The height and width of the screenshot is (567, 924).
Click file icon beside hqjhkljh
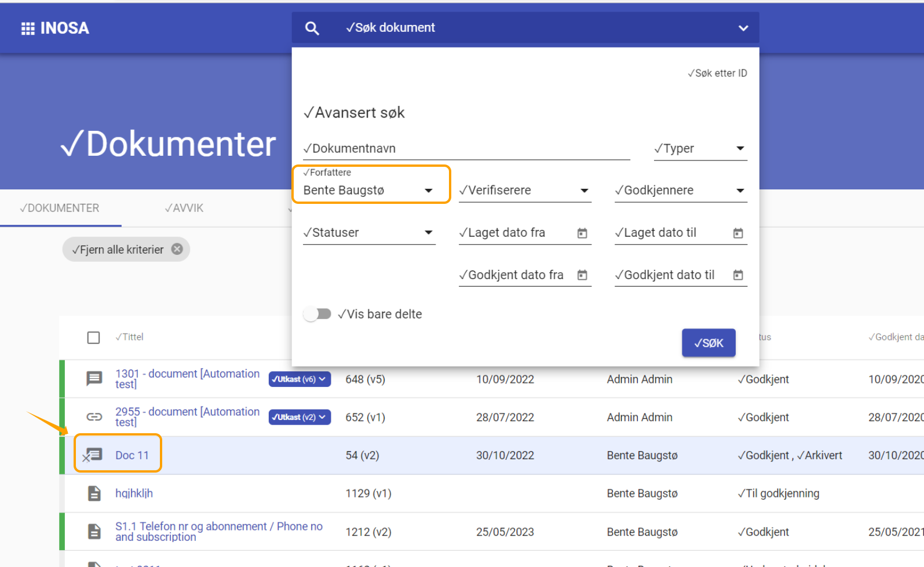94,493
